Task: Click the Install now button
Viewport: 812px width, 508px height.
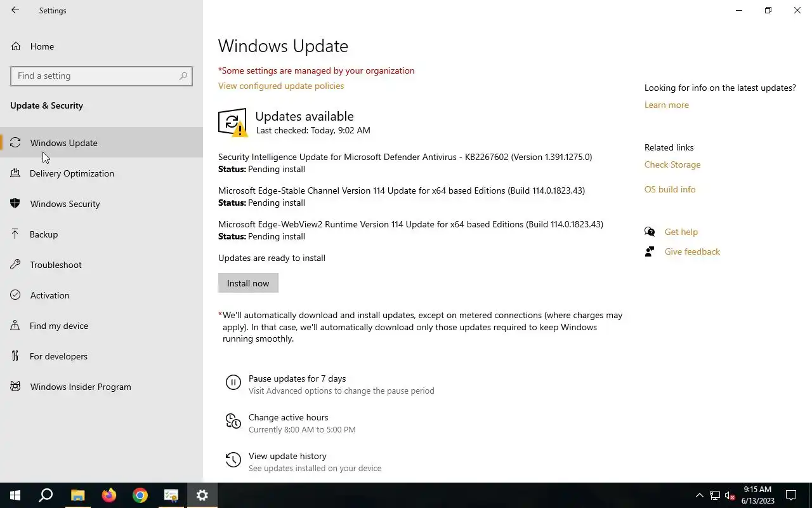Action: point(248,283)
